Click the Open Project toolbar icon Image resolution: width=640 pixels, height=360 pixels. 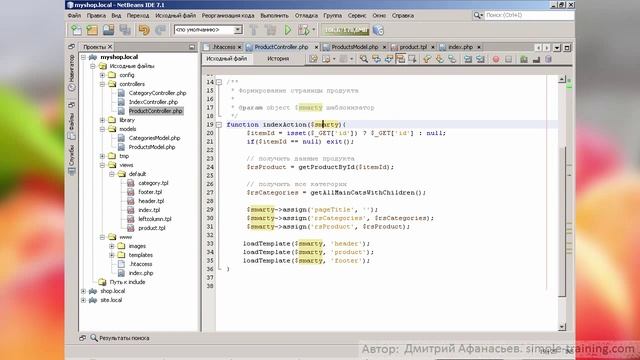point(109,30)
